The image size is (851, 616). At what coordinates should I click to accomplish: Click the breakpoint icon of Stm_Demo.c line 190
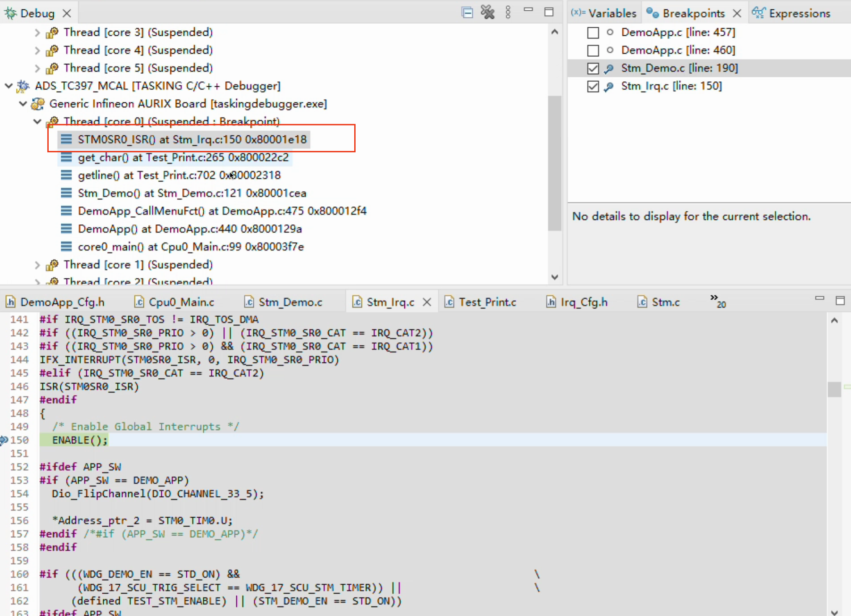click(x=609, y=68)
